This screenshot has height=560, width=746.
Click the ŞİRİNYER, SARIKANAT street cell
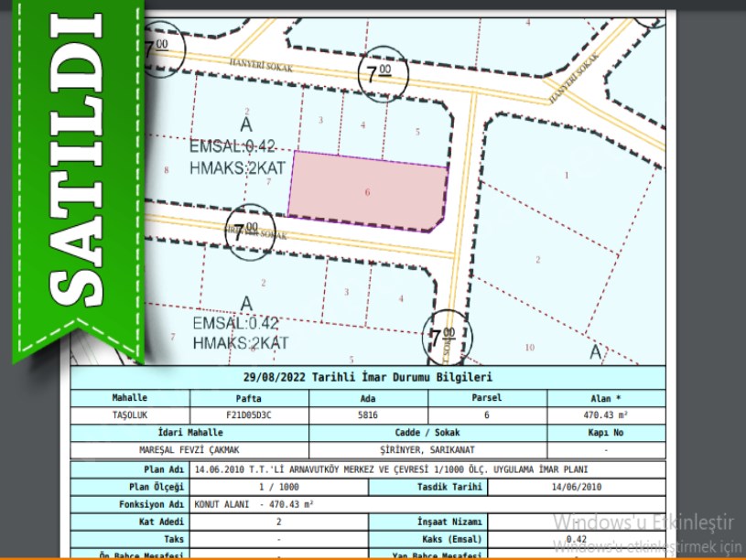point(427,449)
